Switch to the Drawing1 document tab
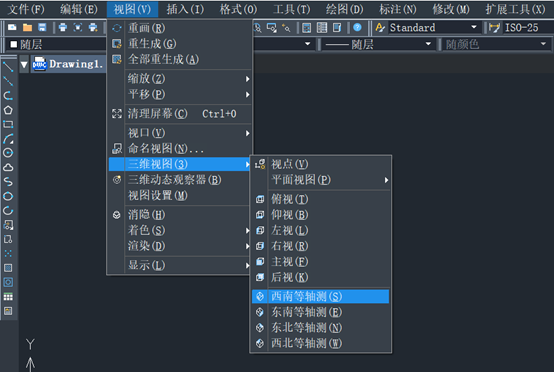This screenshot has height=372, width=554. (69, 64)
